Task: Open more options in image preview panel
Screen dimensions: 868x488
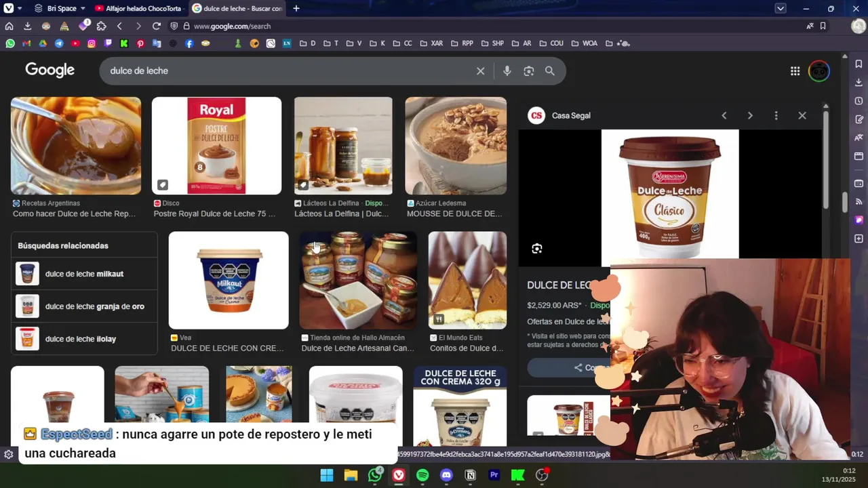Action: [x=776, y=115]
